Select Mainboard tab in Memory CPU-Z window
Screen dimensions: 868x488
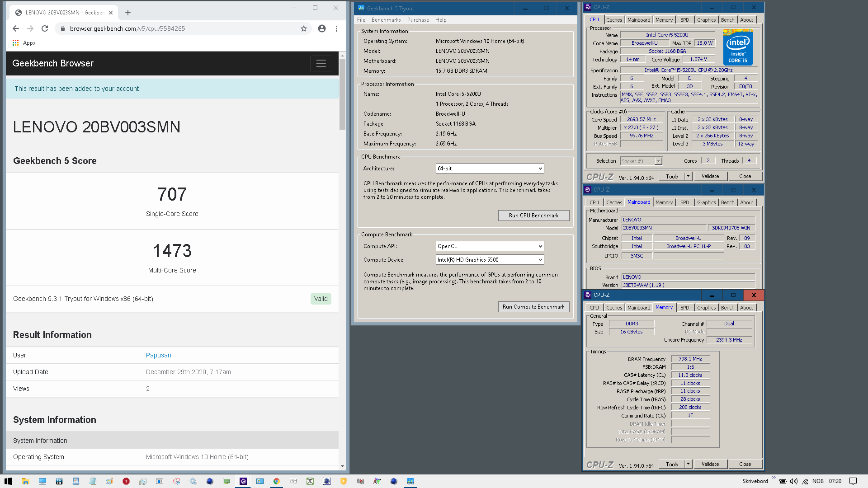639,308
